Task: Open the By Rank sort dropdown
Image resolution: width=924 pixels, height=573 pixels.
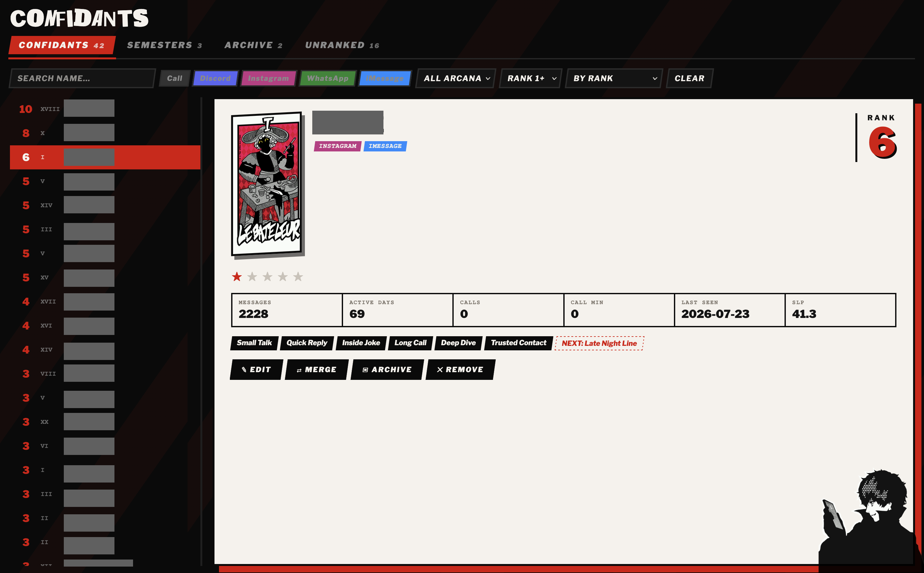Action: (x=614, y=78)
